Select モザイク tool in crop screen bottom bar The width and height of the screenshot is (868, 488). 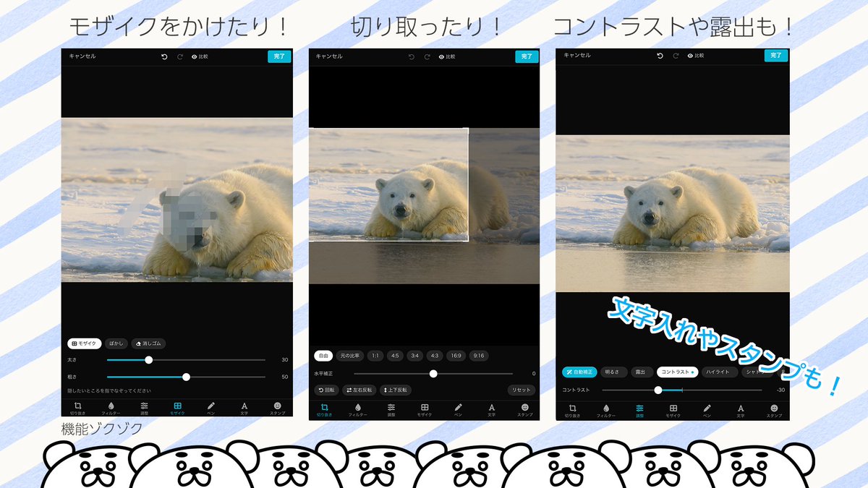(425, 411)
